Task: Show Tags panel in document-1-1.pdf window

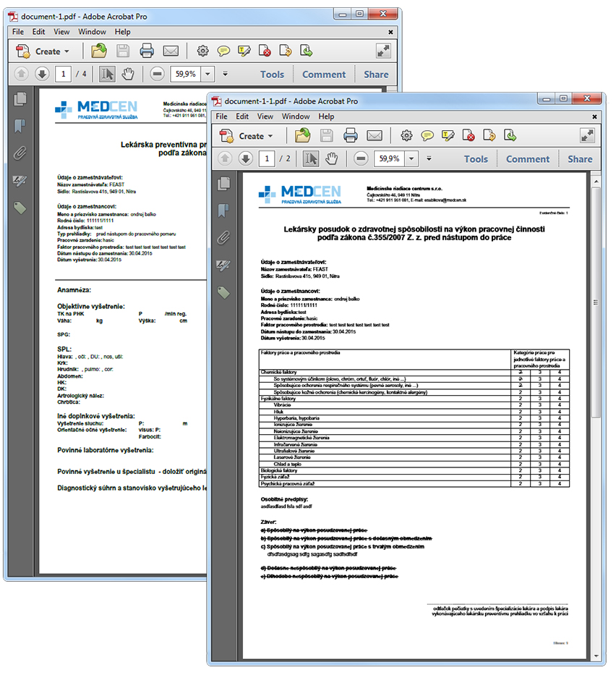Action: click(223, 292)
